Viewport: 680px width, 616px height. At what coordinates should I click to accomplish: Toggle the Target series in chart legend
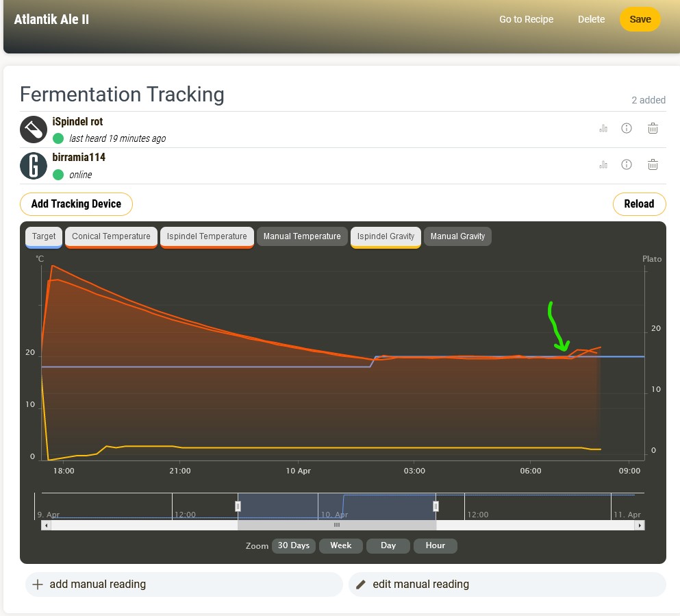point(44,236)
